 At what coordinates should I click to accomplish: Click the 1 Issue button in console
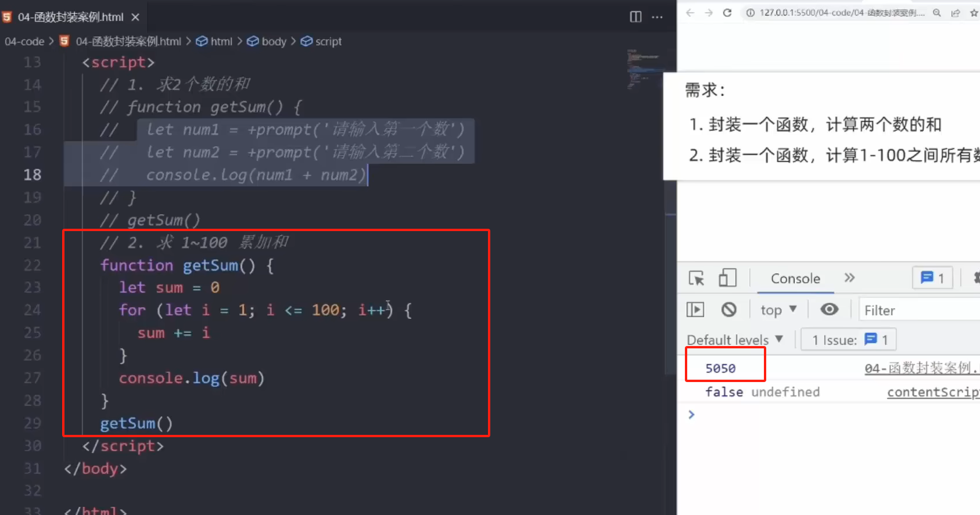click(x=849, y=340)
